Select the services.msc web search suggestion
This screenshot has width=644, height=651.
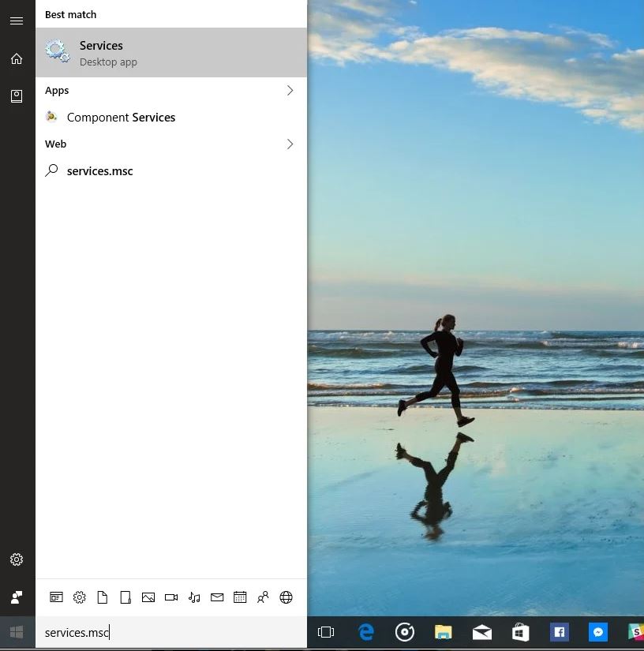point(99,171)
